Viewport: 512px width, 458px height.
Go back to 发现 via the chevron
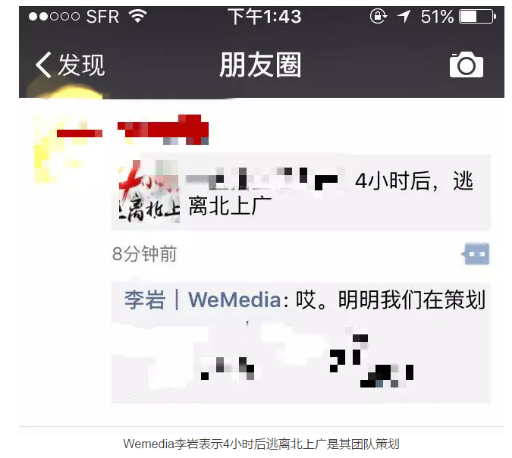[43, 65]
